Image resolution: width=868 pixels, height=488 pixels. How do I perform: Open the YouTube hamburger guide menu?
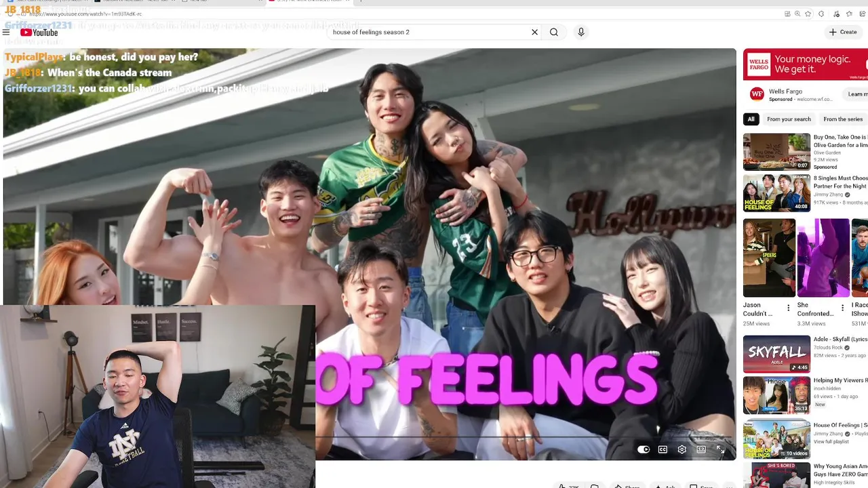pyautogui.click(x=6, y=32)
